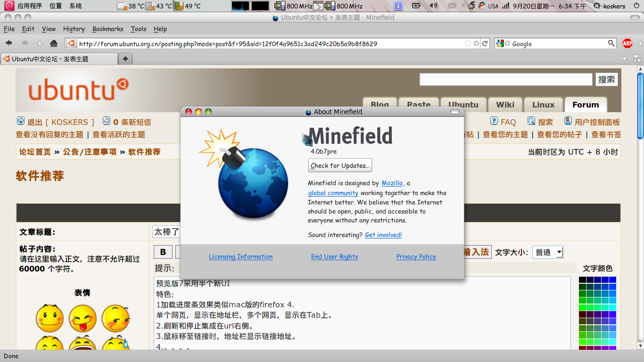Go back with the Back arrow

(9, 43)
